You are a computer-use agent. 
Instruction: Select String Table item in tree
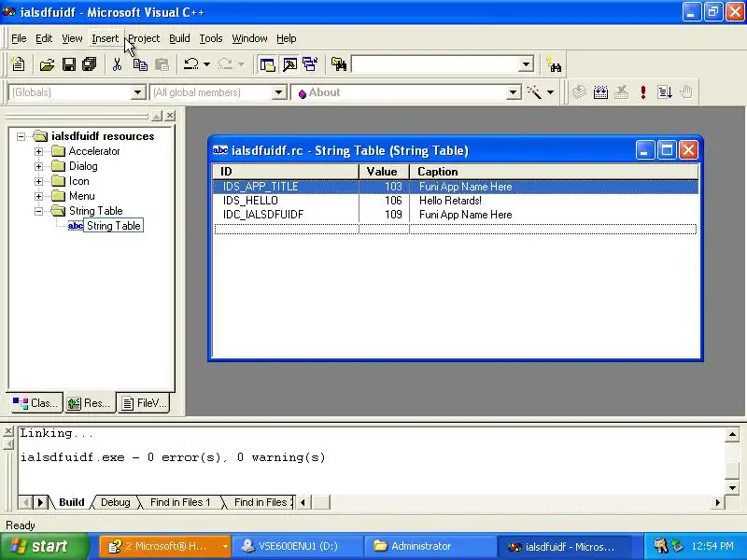pyautogui.click(x=113, y=226)
